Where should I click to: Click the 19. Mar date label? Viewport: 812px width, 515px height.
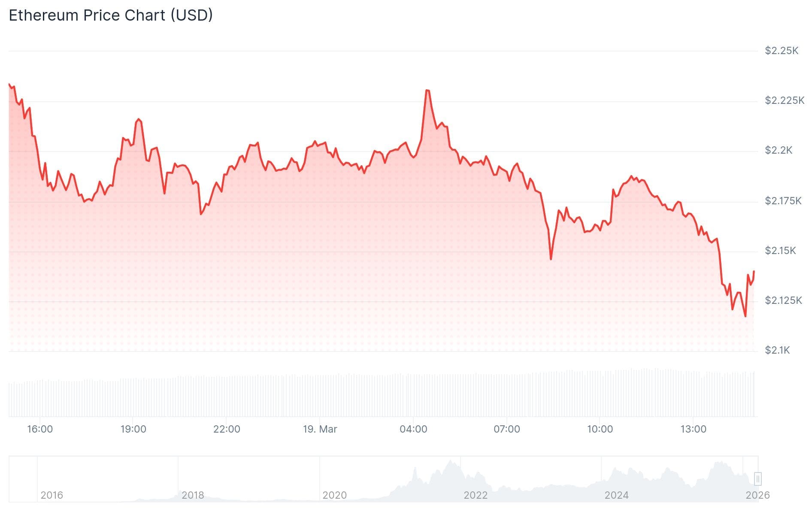coord(320,429)
